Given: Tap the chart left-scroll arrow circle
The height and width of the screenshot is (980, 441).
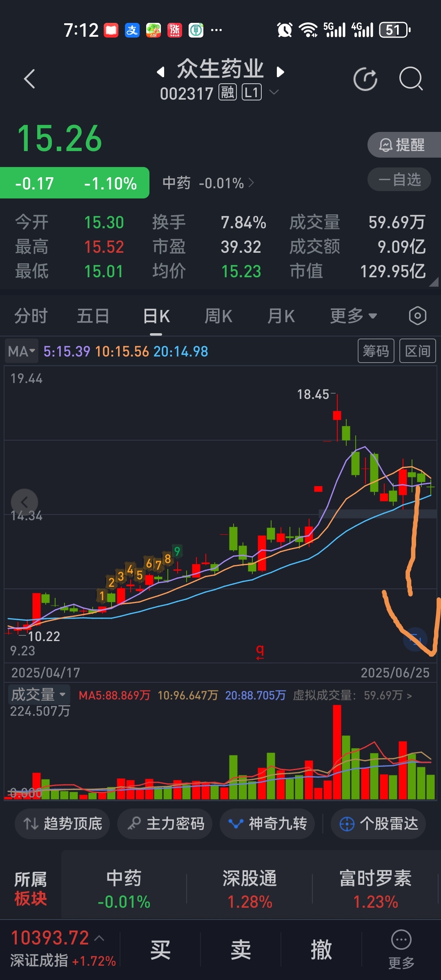Looking at the screenshot, I should point(24,502).
